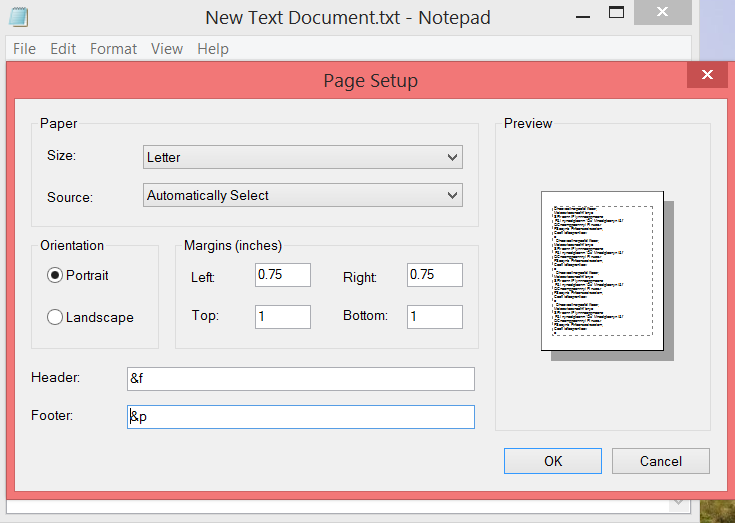Open the Help menu
The width and height of the screenshot is (735, 523).
[212, 49]
